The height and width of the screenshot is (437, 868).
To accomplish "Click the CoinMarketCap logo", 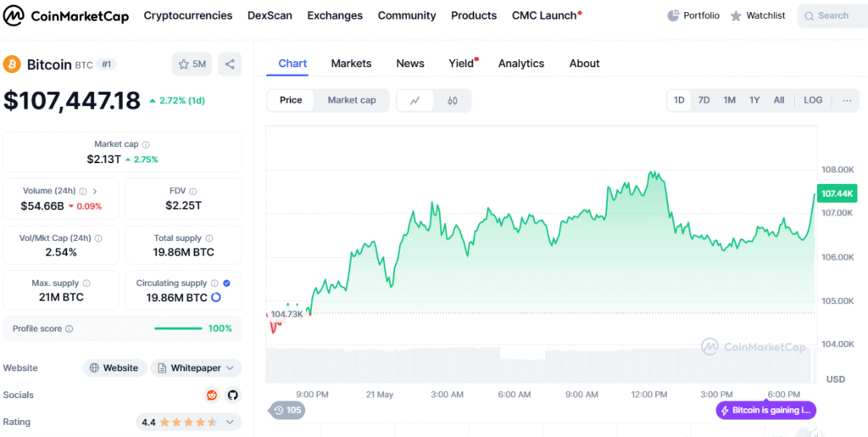I will point(66,16).
